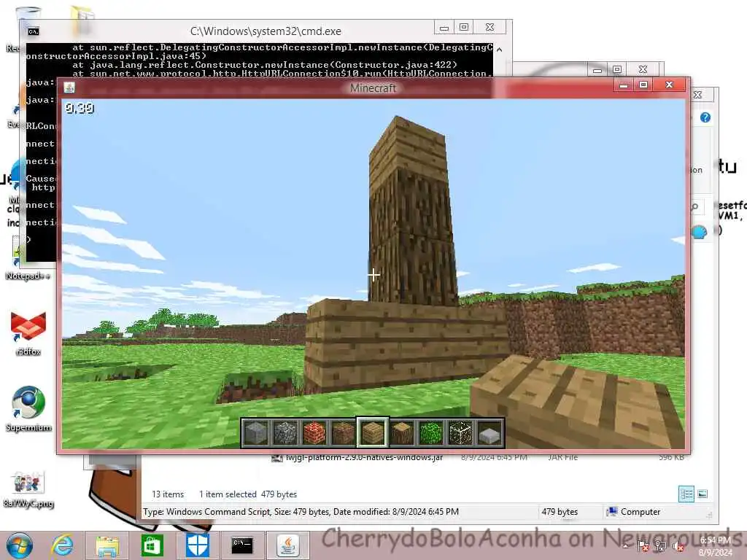Launch Internet Explorer from the taskbar
747x560 pixels.
click(63, 545)
